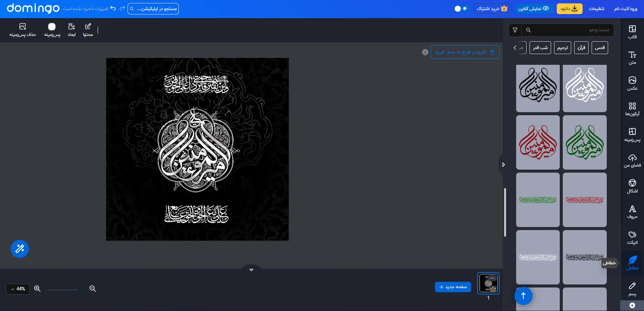Insert the white horizontal calligraphy strip

coord(538,257)
